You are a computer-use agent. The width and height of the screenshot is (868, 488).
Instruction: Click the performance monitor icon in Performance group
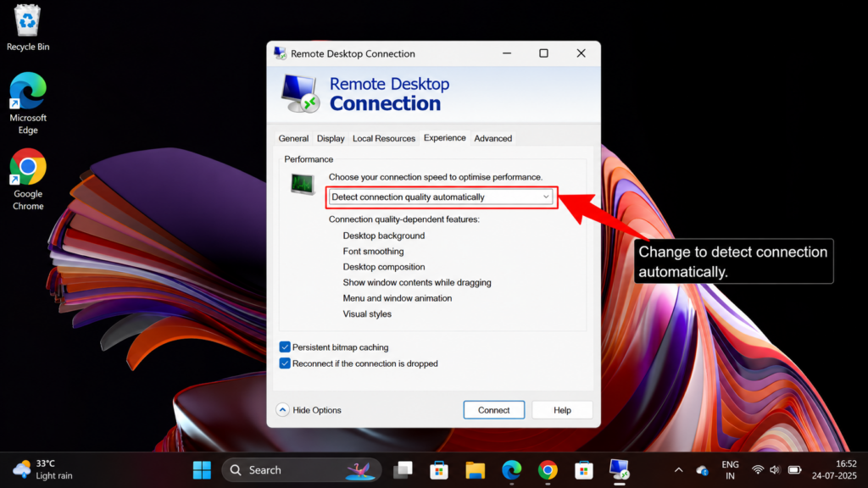click(x=303, y=184)
